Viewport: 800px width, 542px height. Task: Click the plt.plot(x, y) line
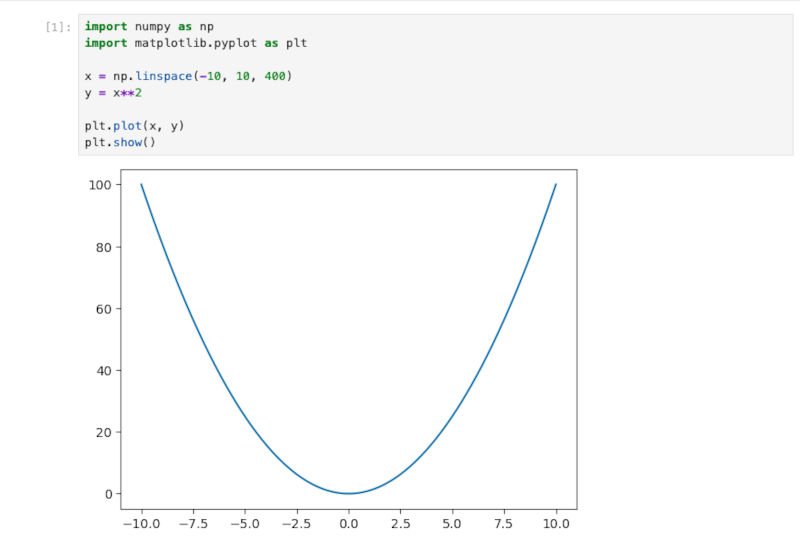134,126
